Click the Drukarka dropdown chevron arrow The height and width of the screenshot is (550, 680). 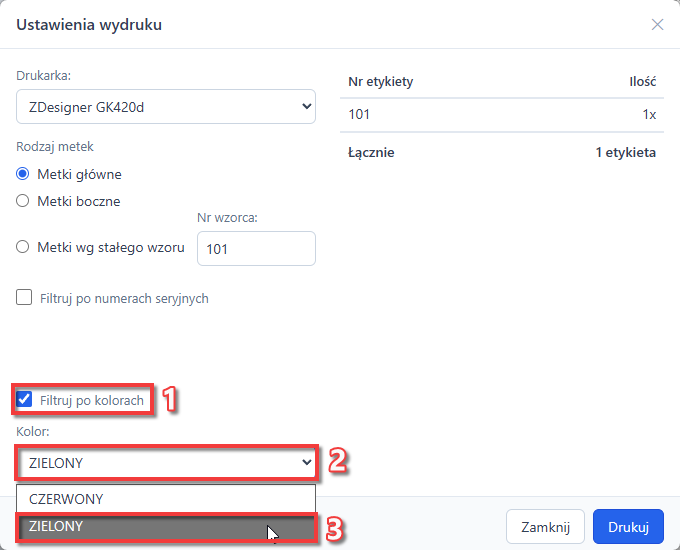point(307,107)
